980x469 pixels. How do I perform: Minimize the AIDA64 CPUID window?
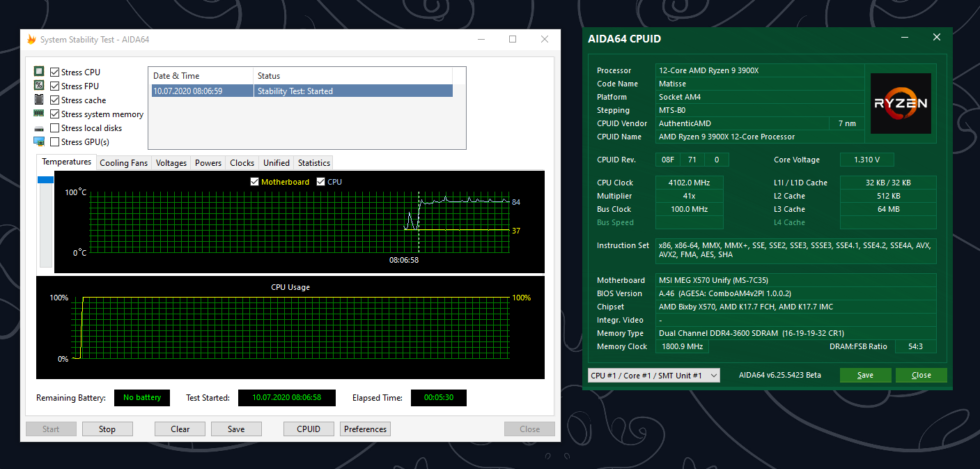point(905,38)
